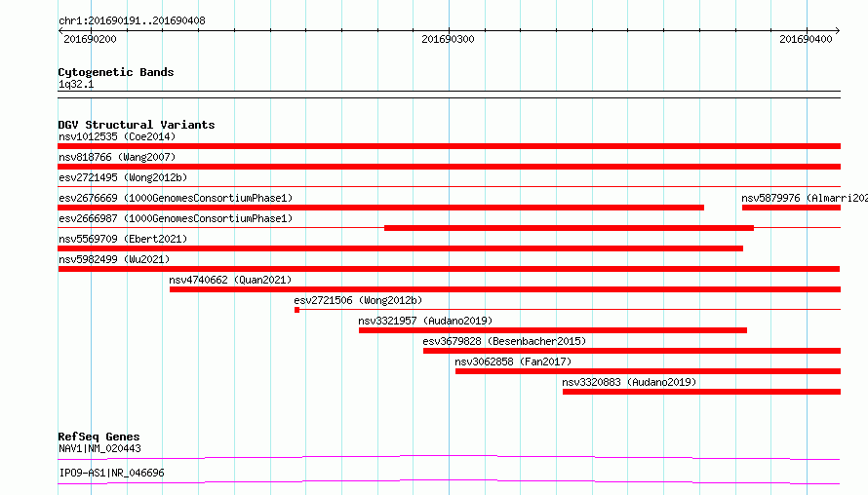Viewport: 868px width, 495px height.
Task: Select the nsv3062858 red variant bar
Action: click(648, 371)
